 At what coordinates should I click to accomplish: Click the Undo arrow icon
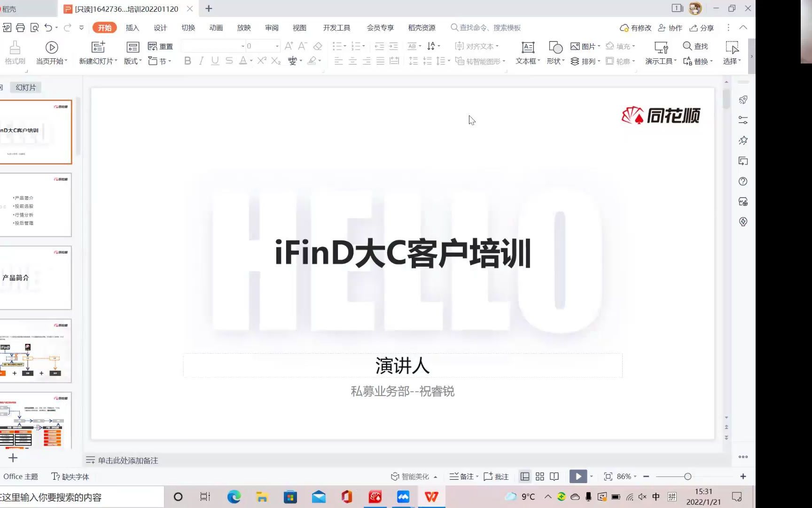click(x=48, y=28)
